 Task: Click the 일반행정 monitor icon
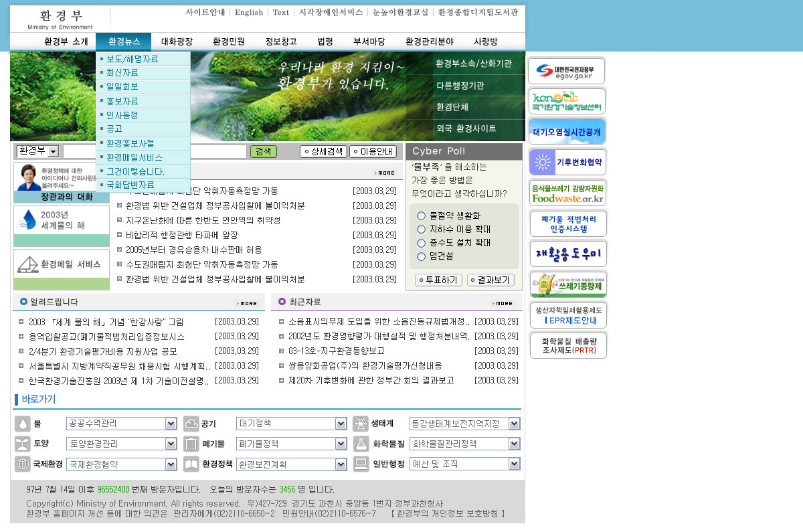361,463
